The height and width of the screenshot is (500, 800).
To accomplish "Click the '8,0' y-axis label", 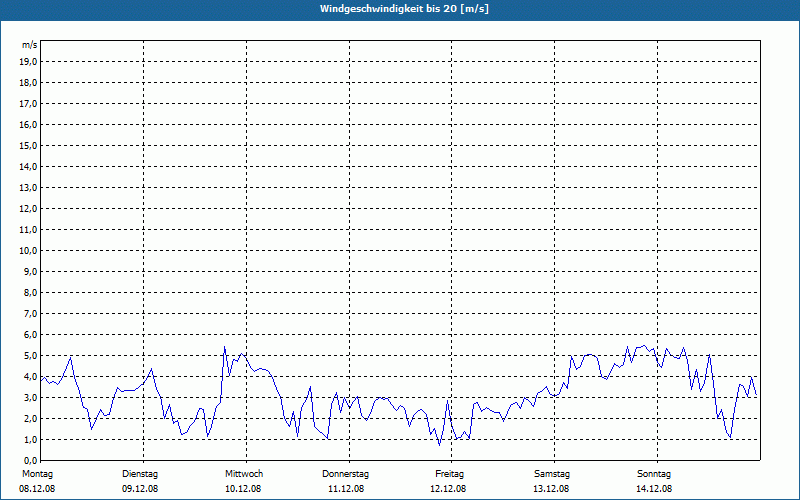I will point(30,292).
